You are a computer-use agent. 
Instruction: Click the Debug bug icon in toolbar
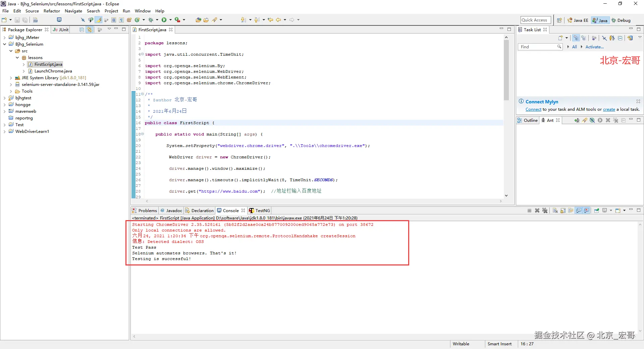(151, 20)
